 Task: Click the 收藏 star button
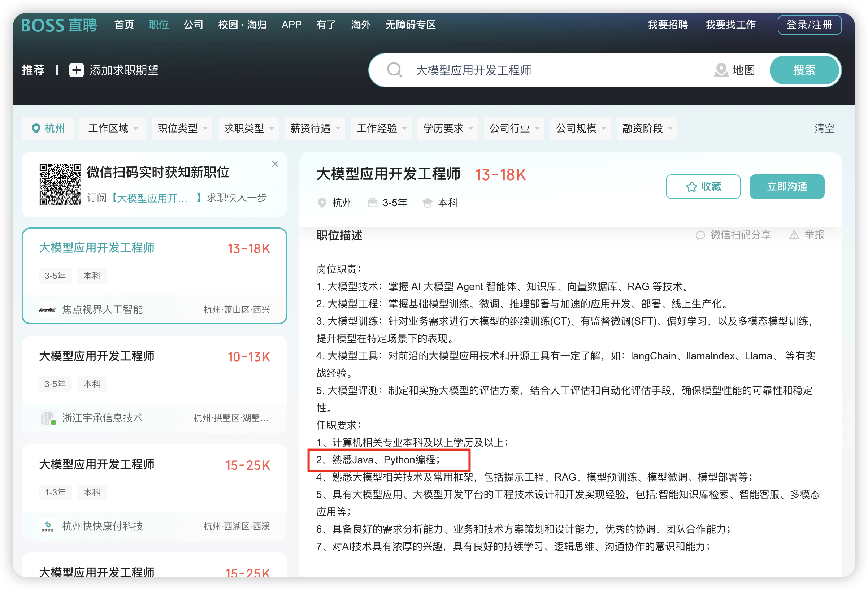tap(703, 187)
